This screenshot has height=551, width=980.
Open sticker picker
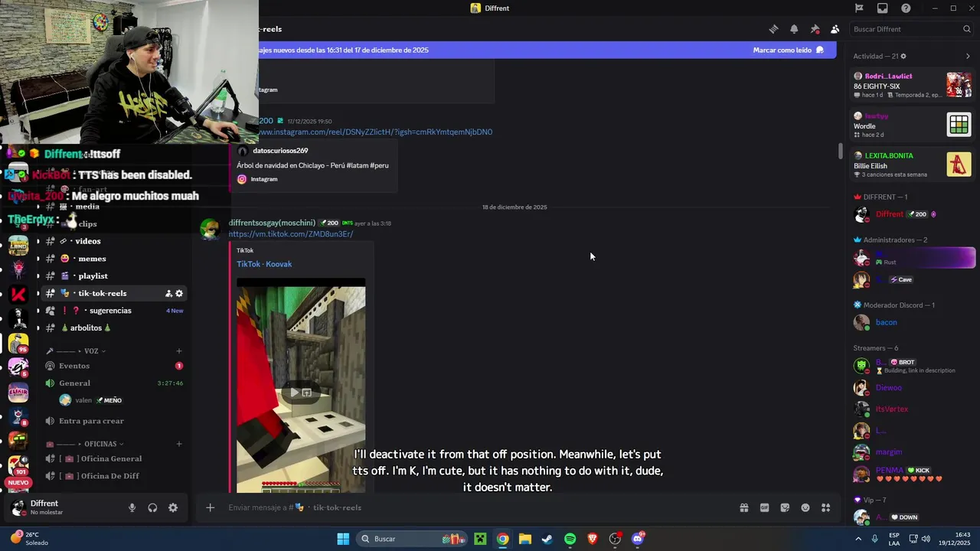785,507
